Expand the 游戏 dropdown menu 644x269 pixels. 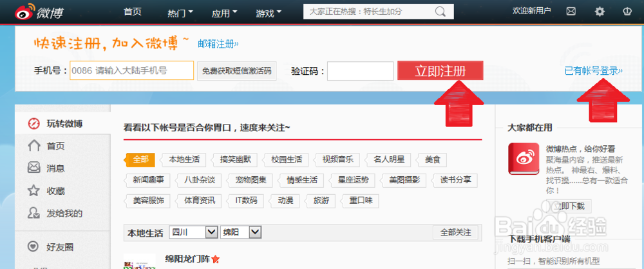pos(269,13)
